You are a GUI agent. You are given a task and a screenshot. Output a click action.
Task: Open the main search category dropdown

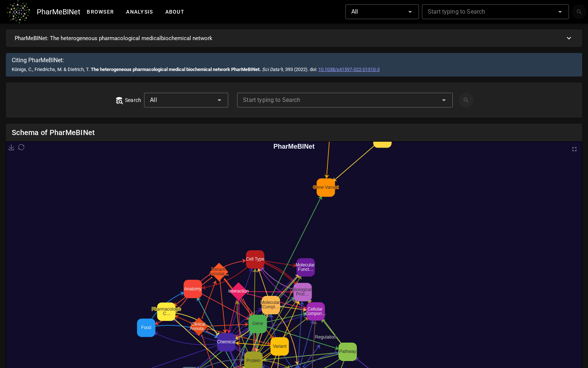[186, 100]
